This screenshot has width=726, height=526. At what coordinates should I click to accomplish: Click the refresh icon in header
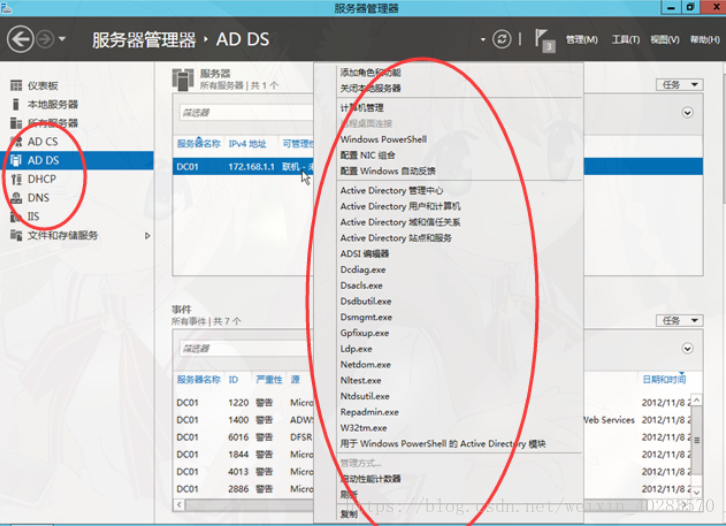502,39
